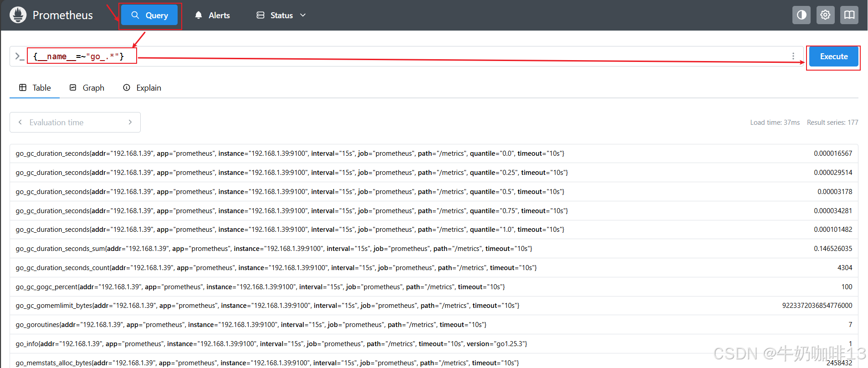Click the go_goroutines value 7
The image size is (868, 368).
pyautogui.click(x=850, y=325)
